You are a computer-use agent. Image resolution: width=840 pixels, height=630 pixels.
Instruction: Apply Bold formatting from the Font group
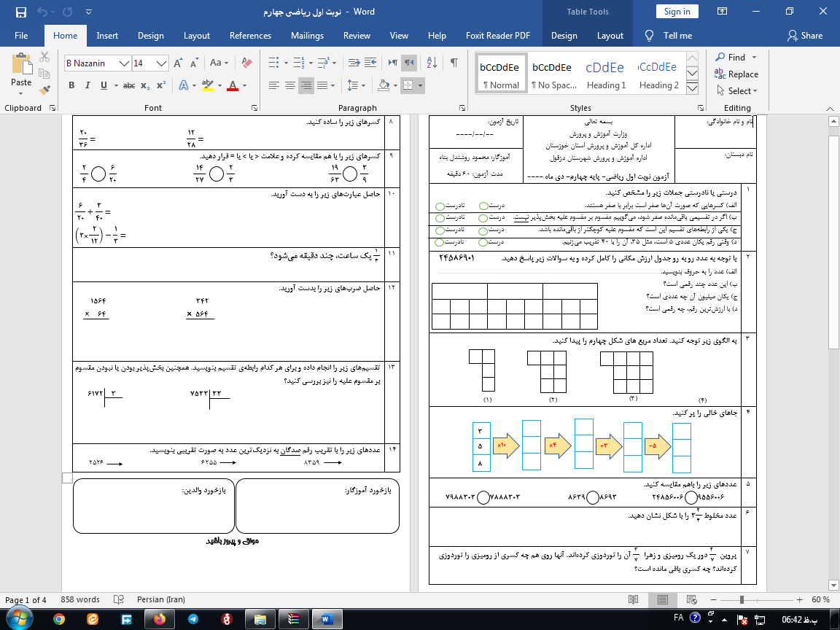coord(71,85)
